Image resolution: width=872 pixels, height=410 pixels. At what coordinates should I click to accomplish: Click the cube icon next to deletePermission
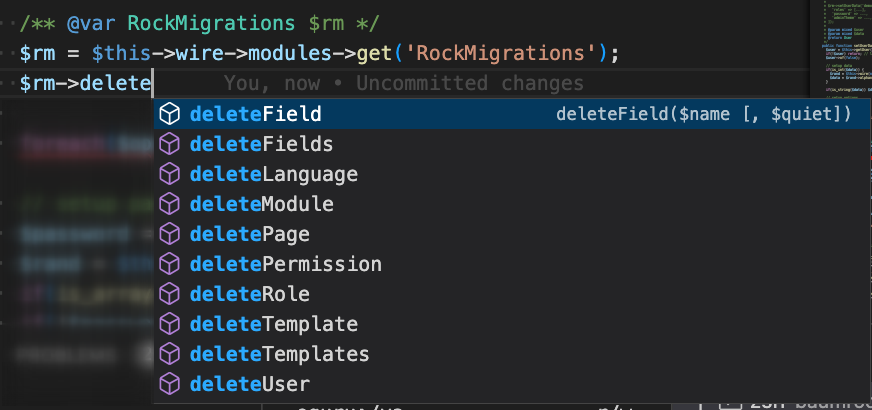[x=171, y=264]
